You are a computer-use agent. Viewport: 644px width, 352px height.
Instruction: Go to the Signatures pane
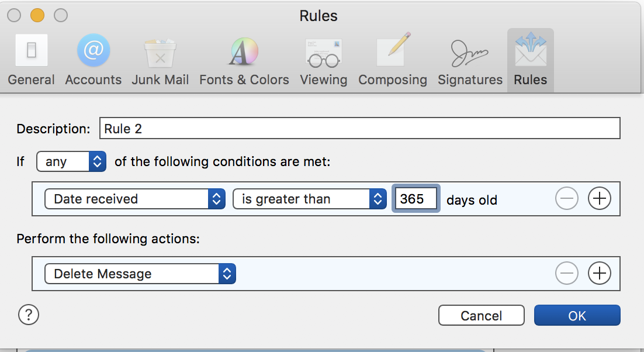470,61
